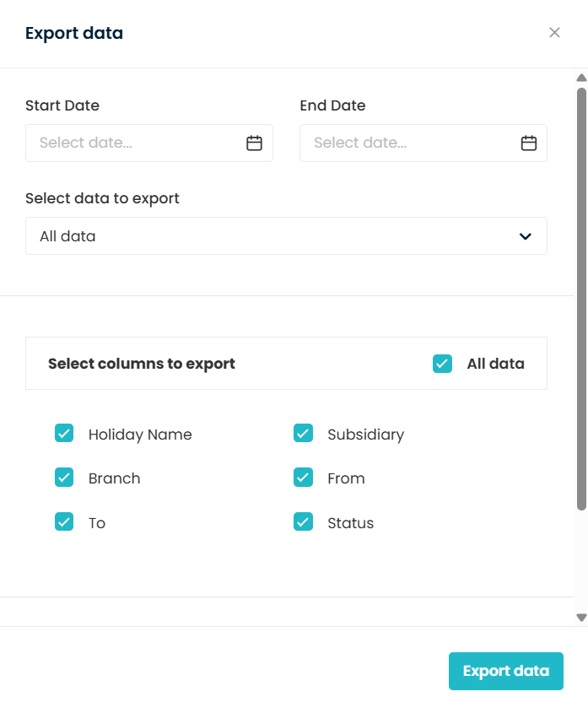
Task: Click the Status column label
Action: 351,523
